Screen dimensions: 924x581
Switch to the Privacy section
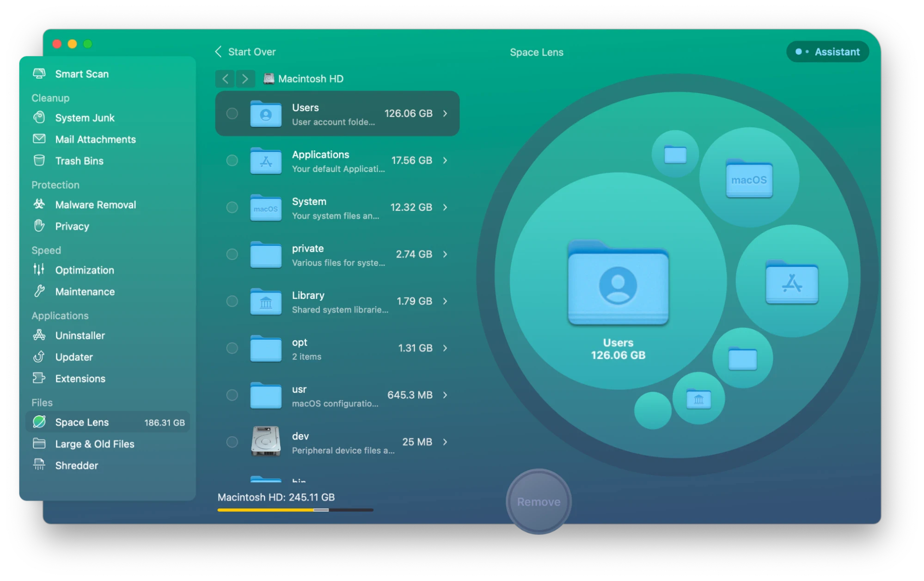point(72,226)
